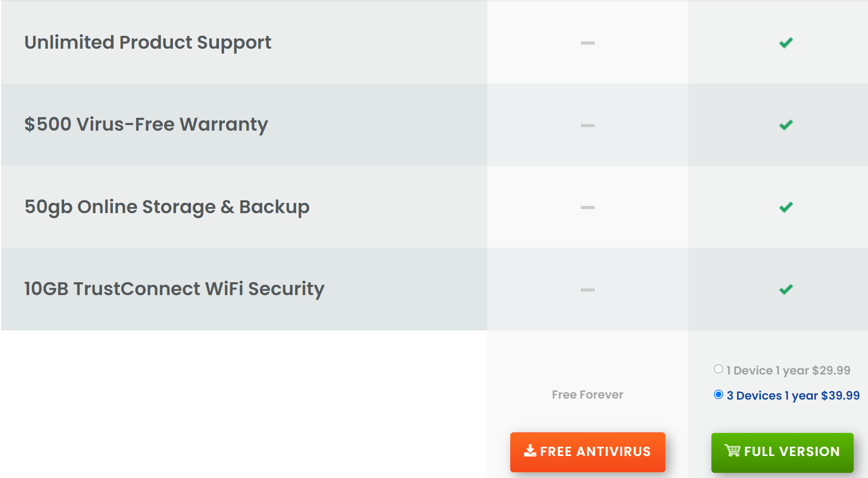868x478 pixels.
Task: Click the Free Forever text
Action: tap(588, 394)
